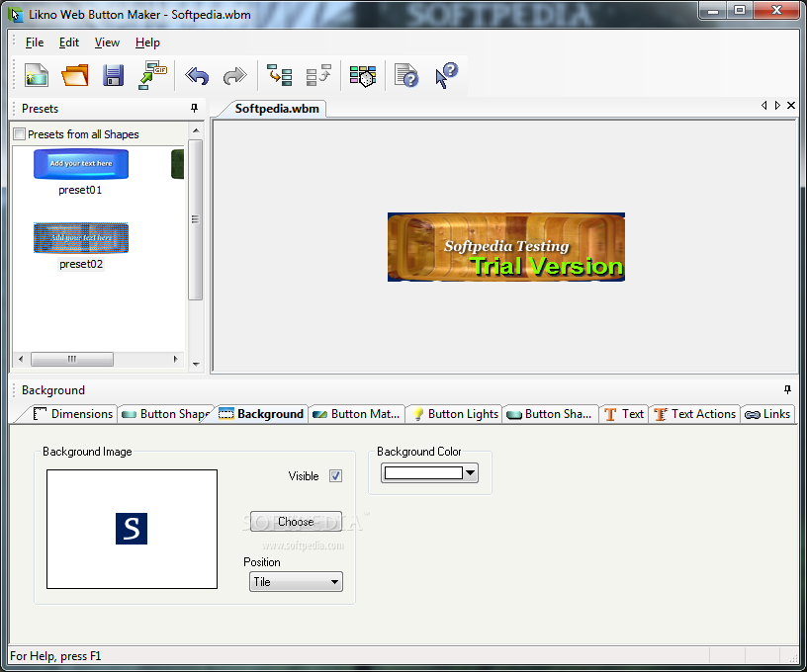Click the presets panel scroll up arrow
Image resolution: width=807 pixels, height=672 pixels.
click(196, 130)
